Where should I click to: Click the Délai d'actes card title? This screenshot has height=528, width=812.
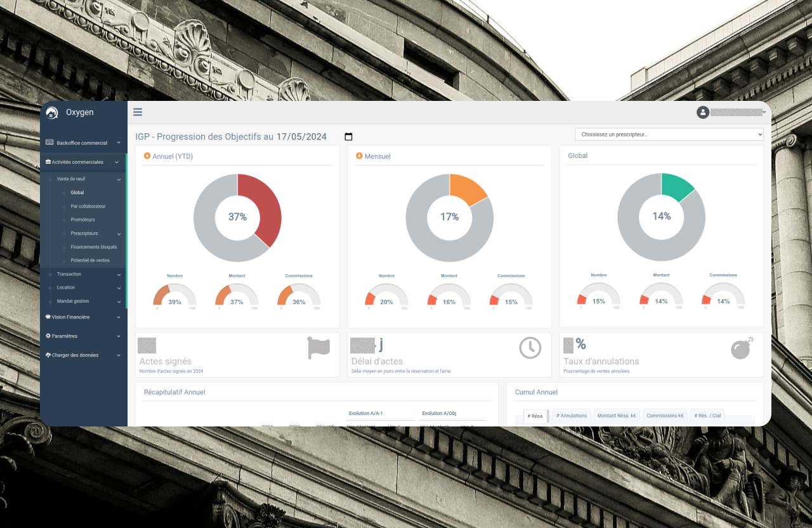tap(377, 361)
